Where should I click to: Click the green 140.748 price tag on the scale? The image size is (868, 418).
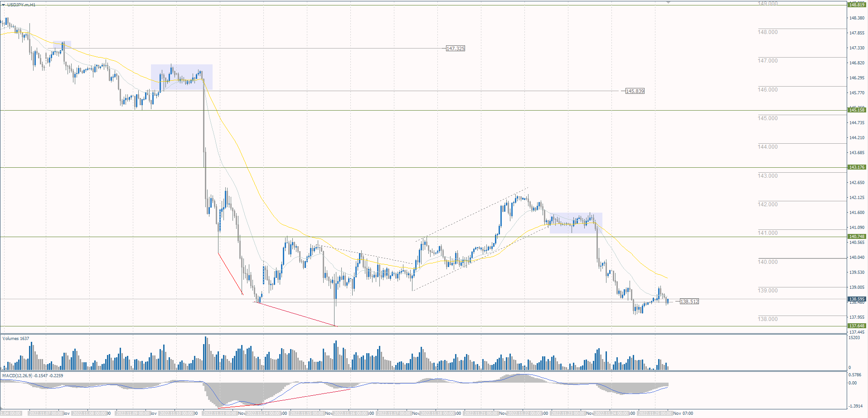(x=857, y=237)
